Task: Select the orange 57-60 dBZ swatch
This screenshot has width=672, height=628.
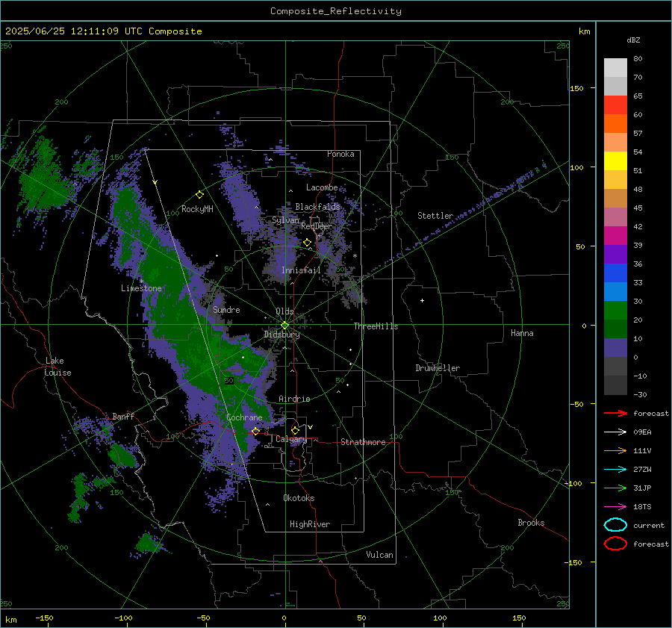Action: [x=615, y=124]
